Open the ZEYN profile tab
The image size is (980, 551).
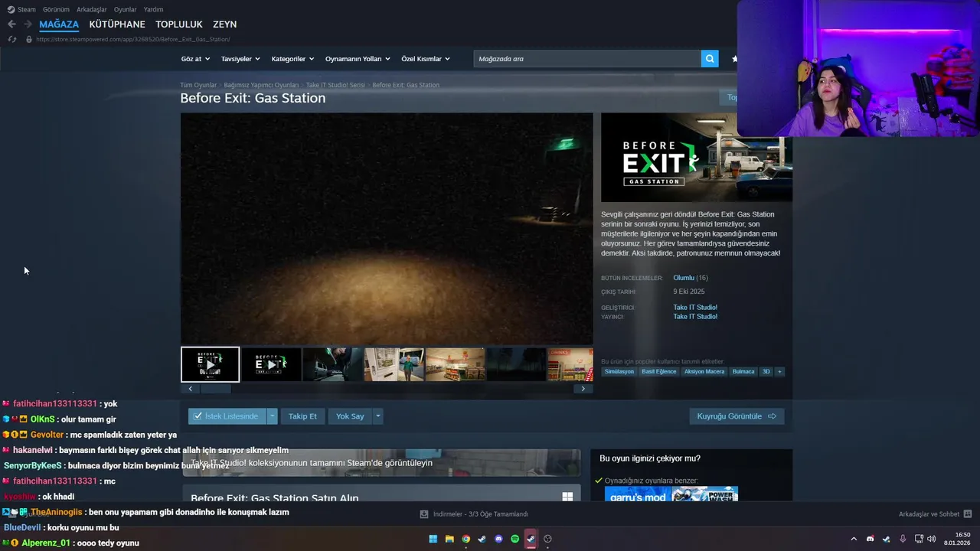point(224,24)
